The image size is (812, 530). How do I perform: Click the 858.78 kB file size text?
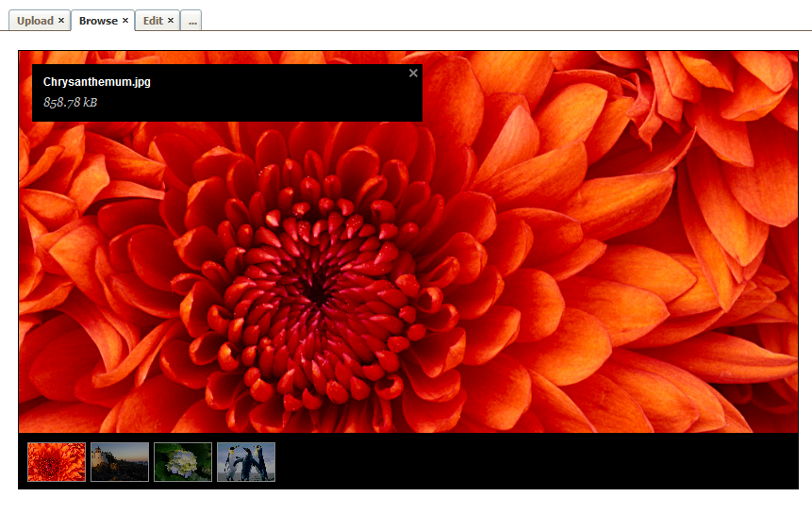tap(71, 102)
